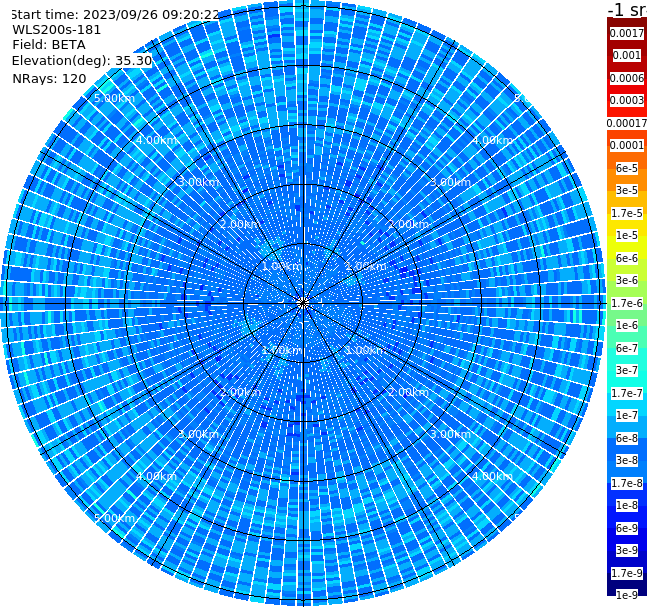Click the NRays: 120 text
The image size is (647, 607).
49,78
